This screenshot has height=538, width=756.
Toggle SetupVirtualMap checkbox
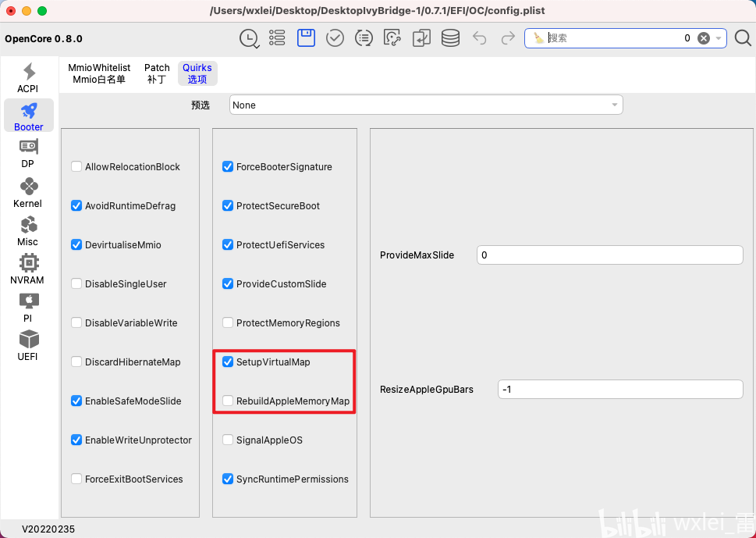pos(228,362)
